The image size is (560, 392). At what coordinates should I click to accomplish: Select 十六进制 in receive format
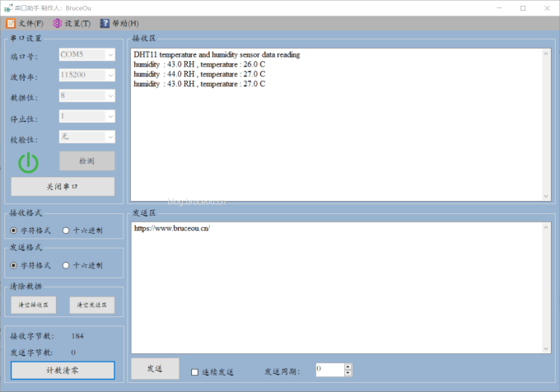click(66, 231)
